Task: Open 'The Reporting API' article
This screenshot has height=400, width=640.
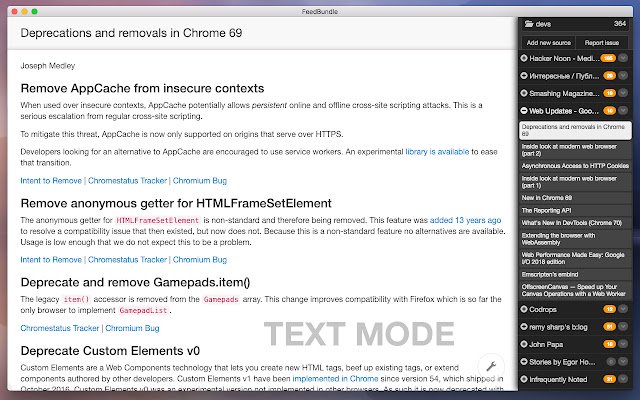Action: point(575,210)
